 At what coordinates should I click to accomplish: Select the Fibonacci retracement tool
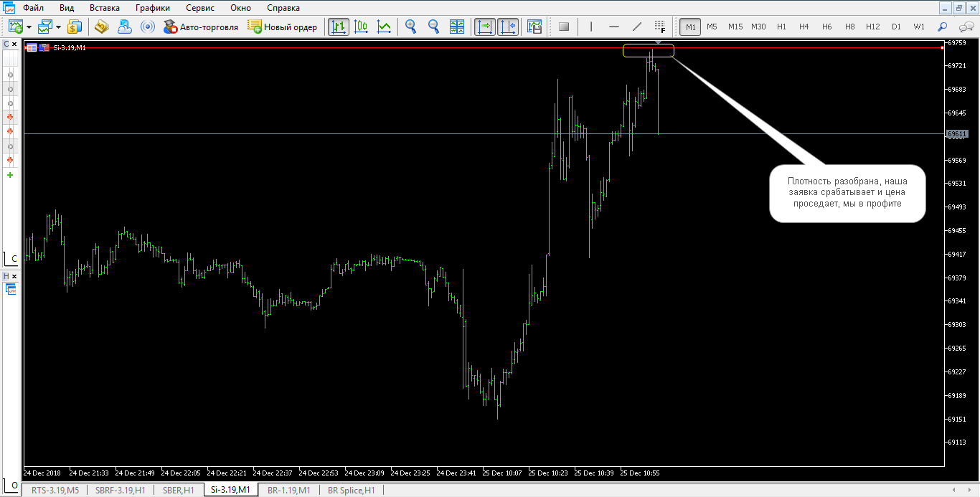point(660,27)
